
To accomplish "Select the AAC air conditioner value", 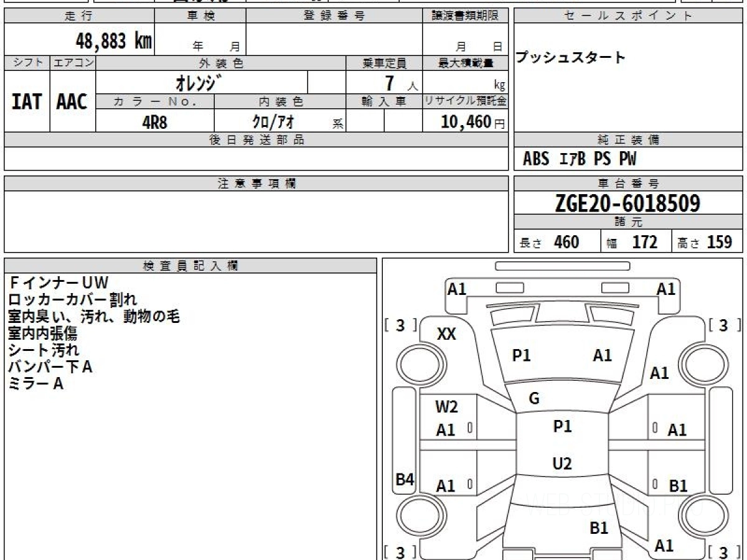I will [x=72, y=102].
